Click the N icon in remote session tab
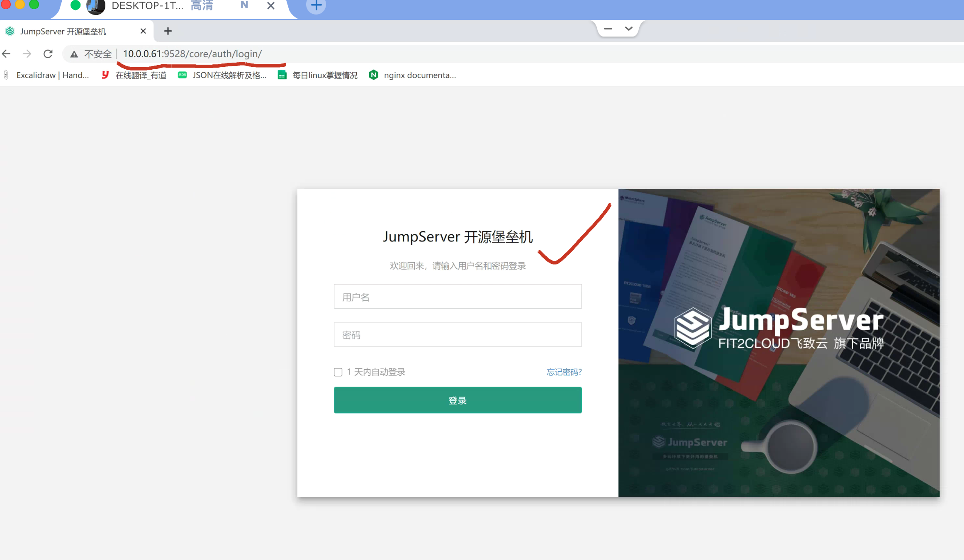The image size is (964, 560). pyautogui.click(x=244, y=5)
